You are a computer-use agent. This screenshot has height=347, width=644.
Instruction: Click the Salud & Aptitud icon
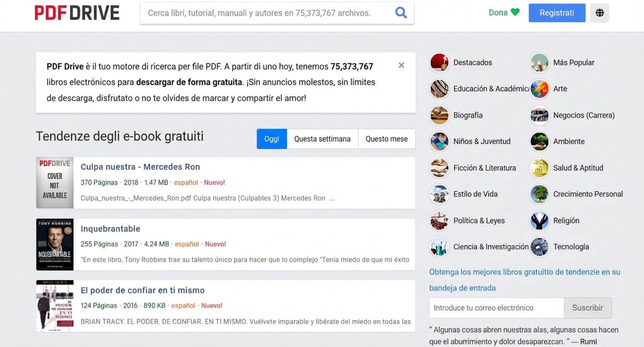click(x=539, y=168)
